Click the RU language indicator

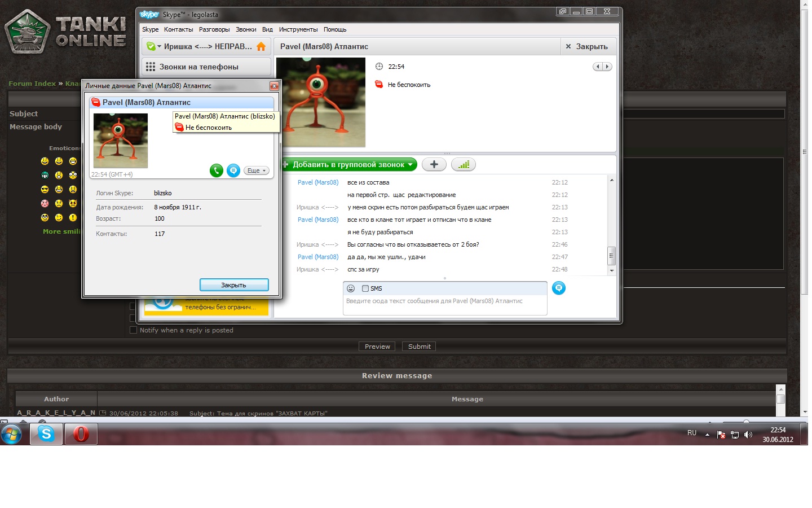point(692,433)
